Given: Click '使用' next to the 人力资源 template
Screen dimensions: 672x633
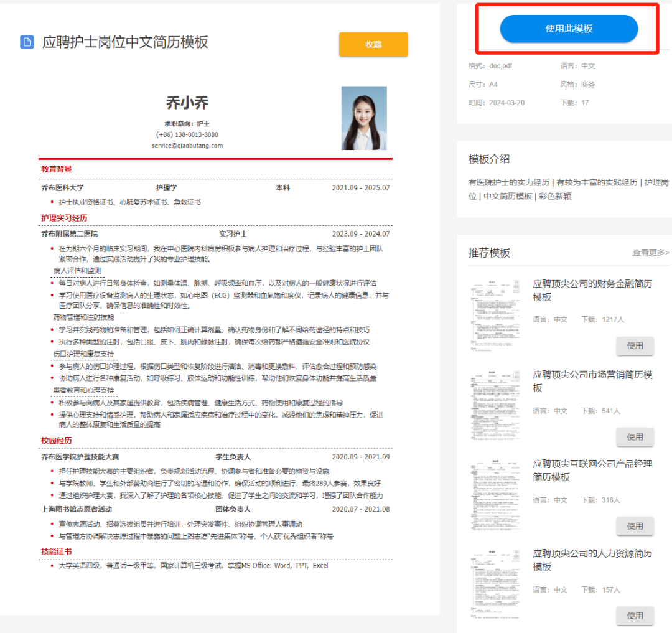Looking at the screenshot, I should pos(635,616).
